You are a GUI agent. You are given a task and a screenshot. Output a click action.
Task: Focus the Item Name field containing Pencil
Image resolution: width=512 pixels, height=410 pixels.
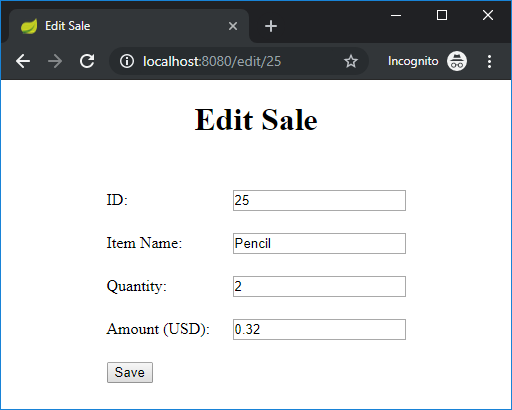tap(319, 243)
